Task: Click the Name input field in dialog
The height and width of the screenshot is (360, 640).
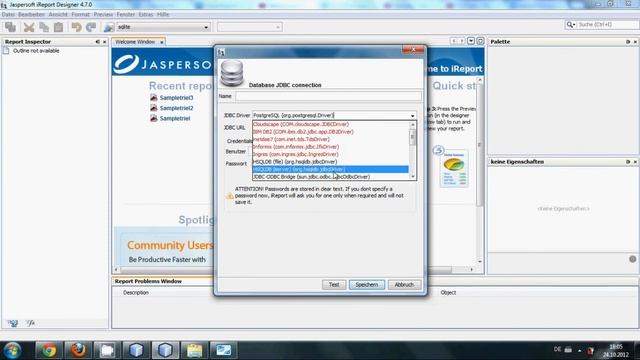Action: coord(328,96)
